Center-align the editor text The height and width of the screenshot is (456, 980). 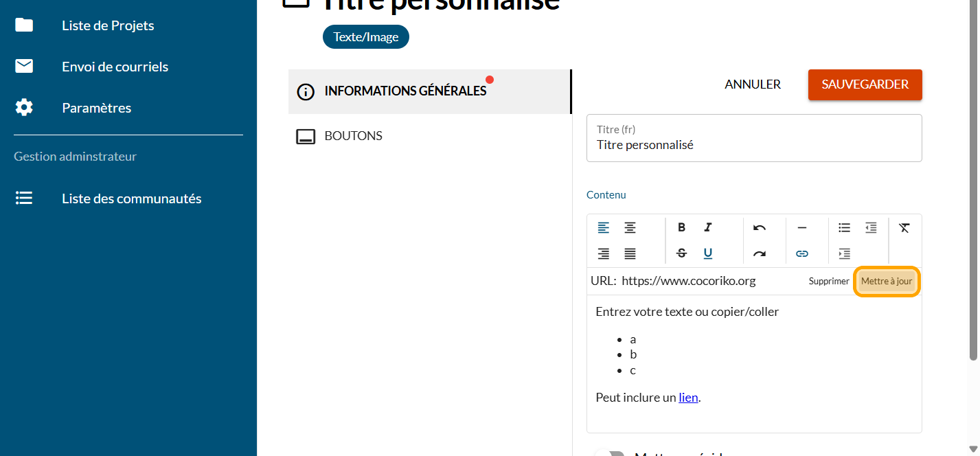coord(630,228)
